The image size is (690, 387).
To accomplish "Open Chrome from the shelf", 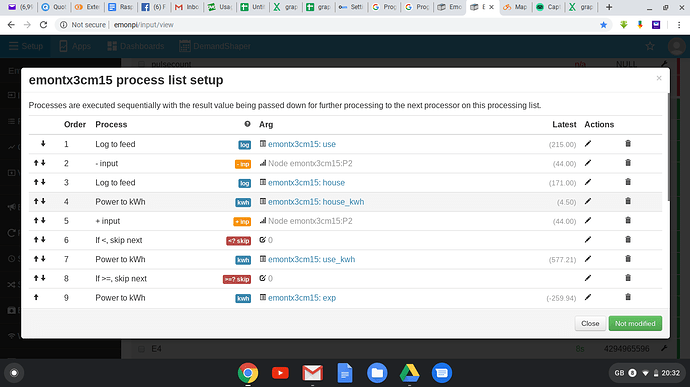I will click(248, 373).
